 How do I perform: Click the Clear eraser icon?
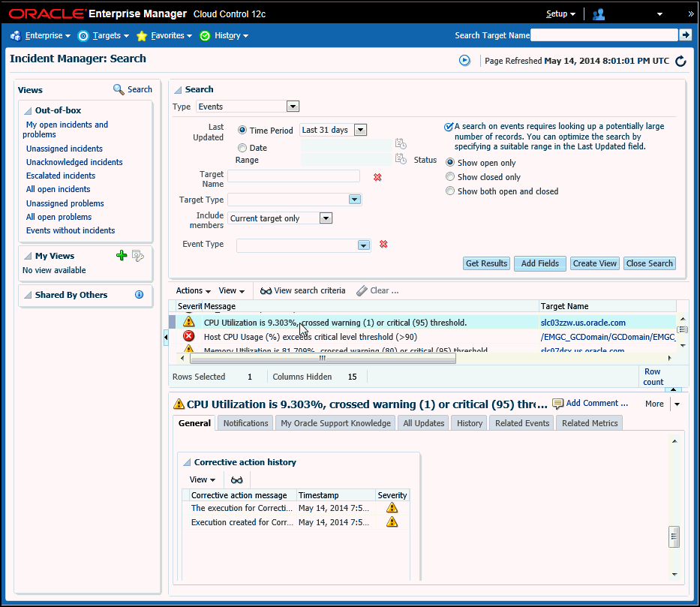coord(362,290)
